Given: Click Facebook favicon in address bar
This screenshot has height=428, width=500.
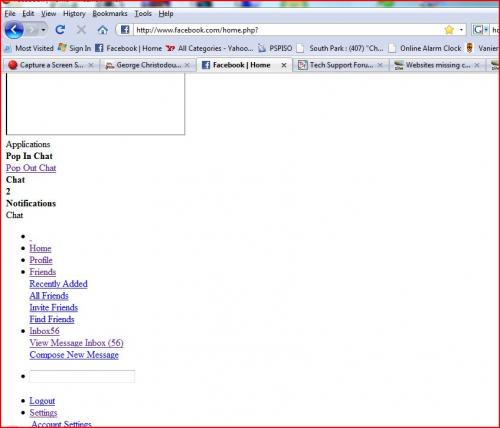Looking at the screenshot, I should 125,30.
